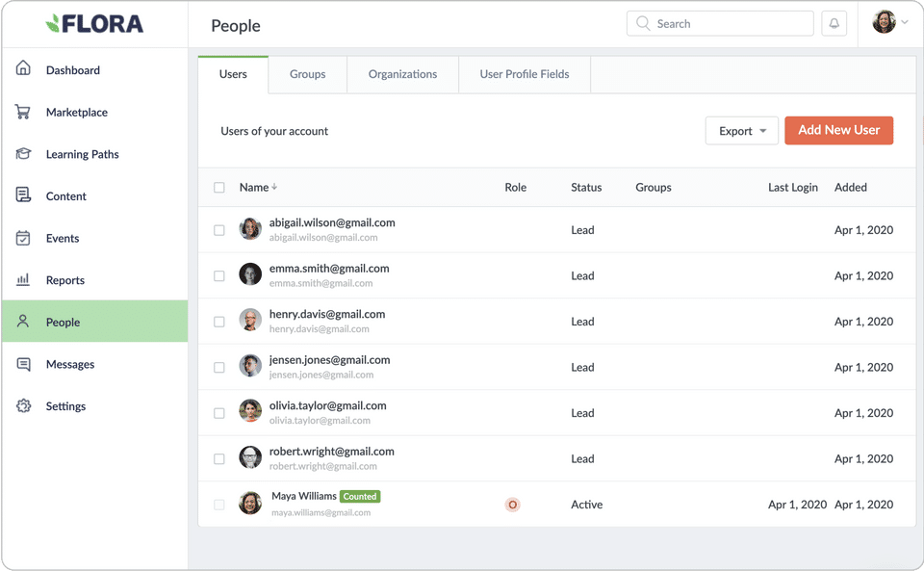The height and width of the screenshot is (571, 924).
Task: Open the Dashboard home icon
Action: coord(23,68)
